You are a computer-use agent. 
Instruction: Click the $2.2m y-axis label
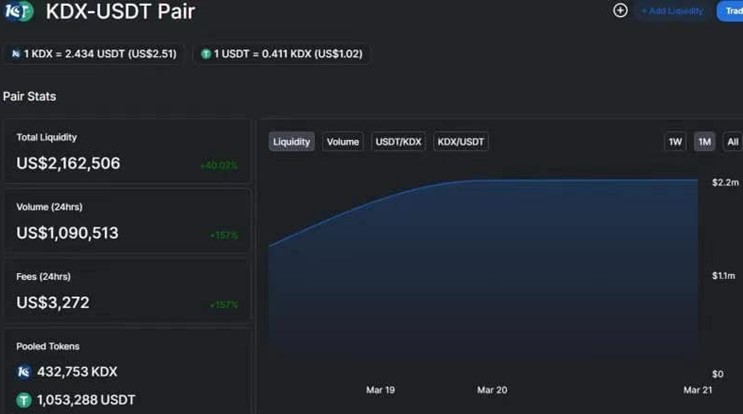pos(725,182)
